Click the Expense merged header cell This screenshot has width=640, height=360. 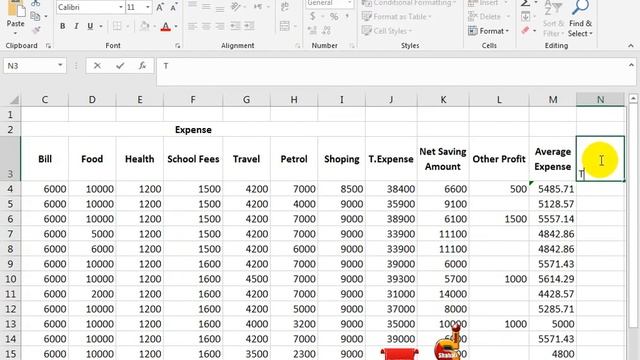(193, 129)
